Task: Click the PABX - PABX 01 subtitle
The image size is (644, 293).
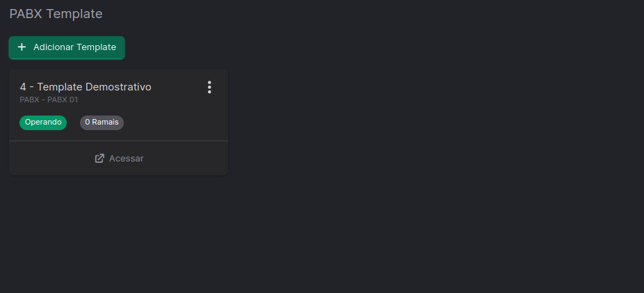Action: [x=49, y=100]
